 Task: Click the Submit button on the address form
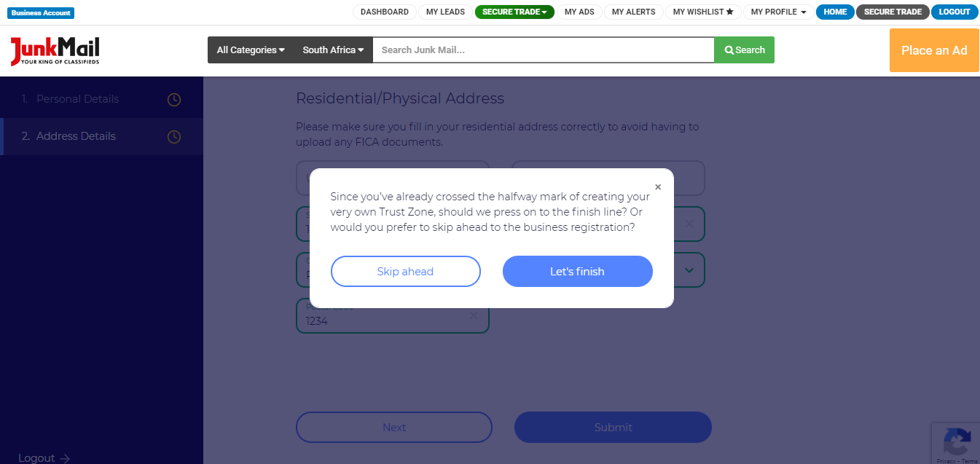click(613, 427)
